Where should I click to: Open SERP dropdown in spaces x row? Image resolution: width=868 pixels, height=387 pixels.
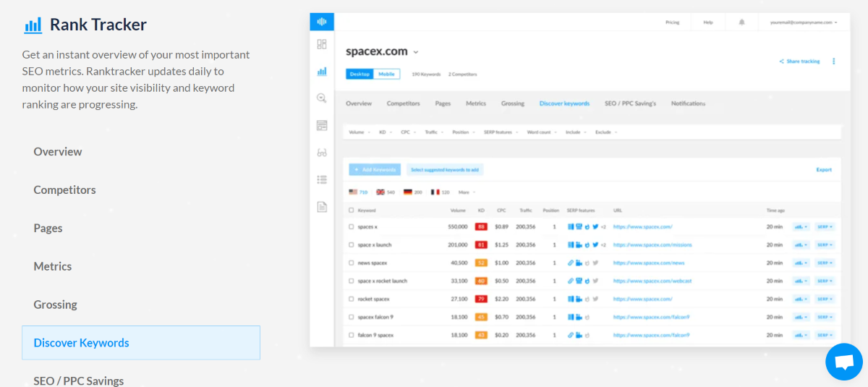(825, 226)
